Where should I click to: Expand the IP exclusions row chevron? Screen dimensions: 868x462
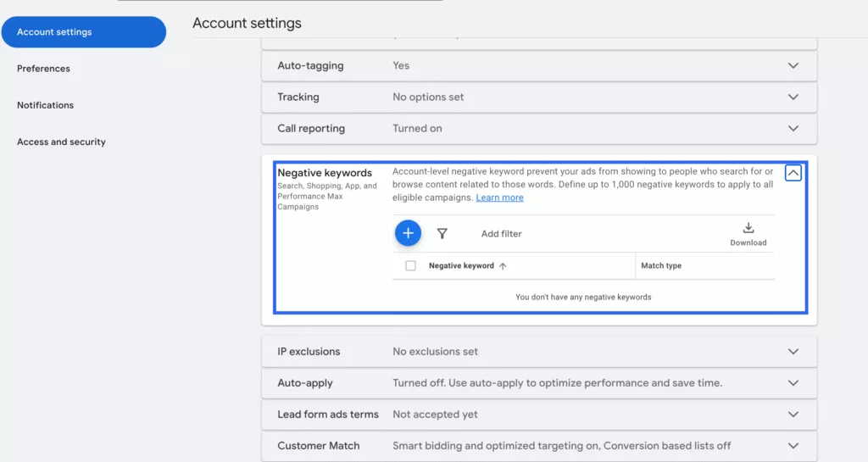pyautogui.click(x=793, y=351)
